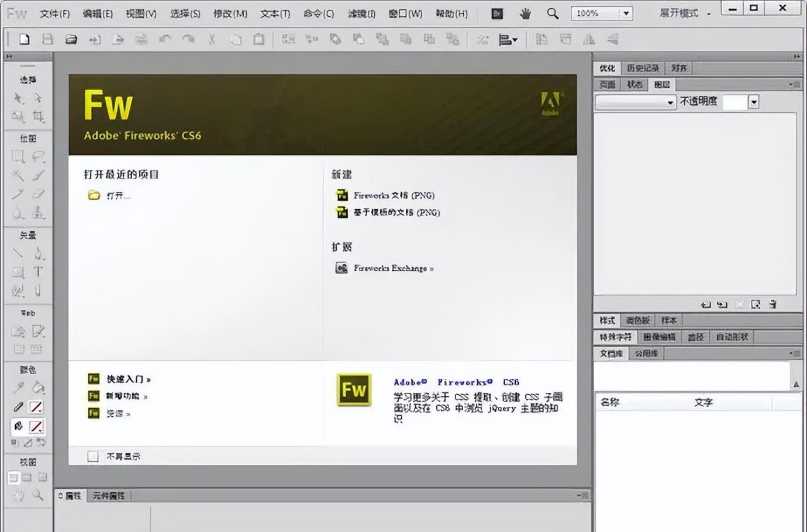Click the trash icon in the layers panel

[x=772, y=305]
